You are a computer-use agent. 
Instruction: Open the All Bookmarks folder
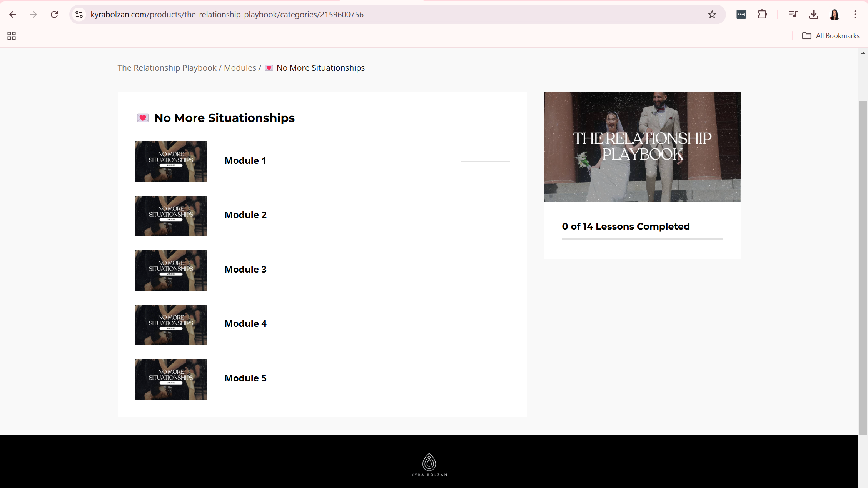point(831,36)
